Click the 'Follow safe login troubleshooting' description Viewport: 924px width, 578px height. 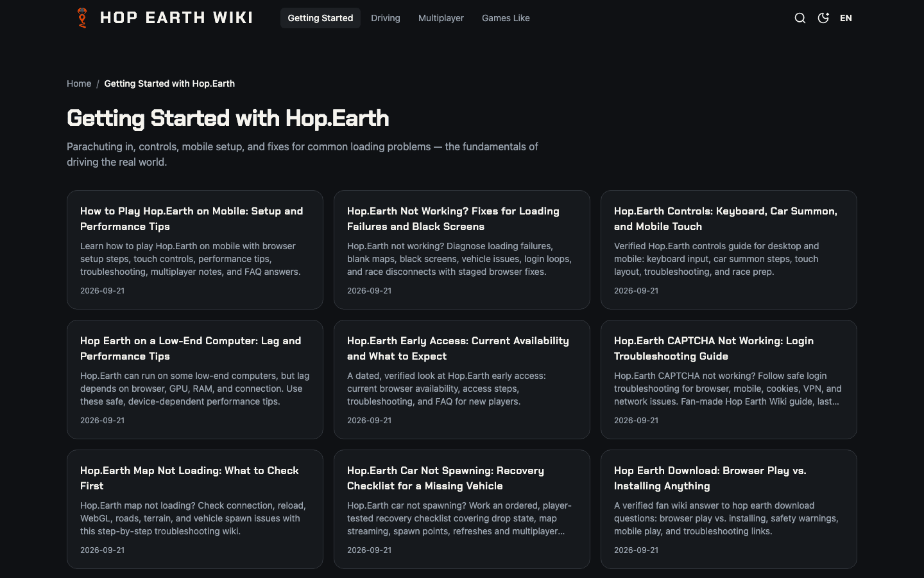click(x=728, y=389)
